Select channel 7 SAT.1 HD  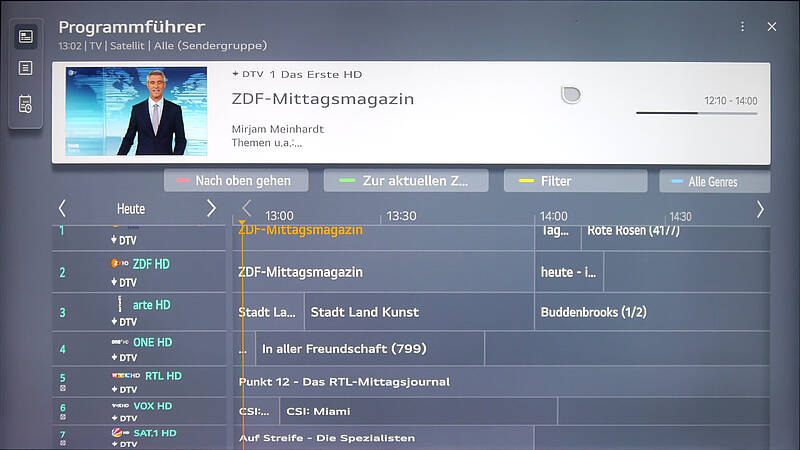(x=139, y=438)
